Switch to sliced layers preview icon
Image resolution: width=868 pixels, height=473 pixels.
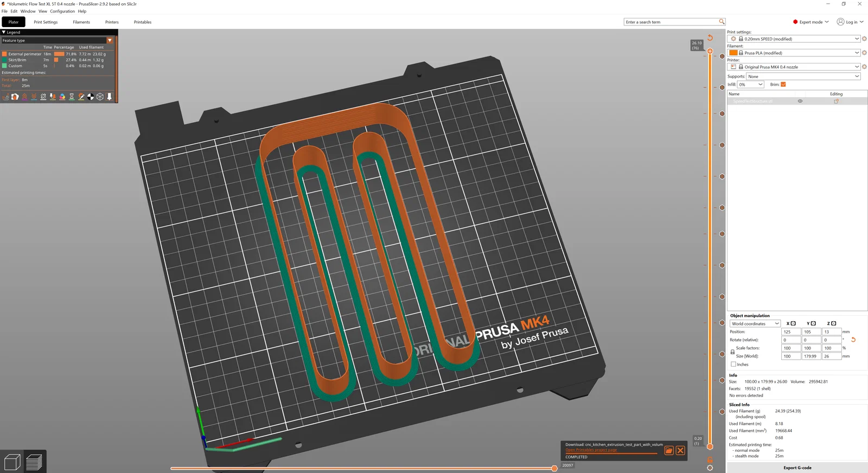point(34,462)
